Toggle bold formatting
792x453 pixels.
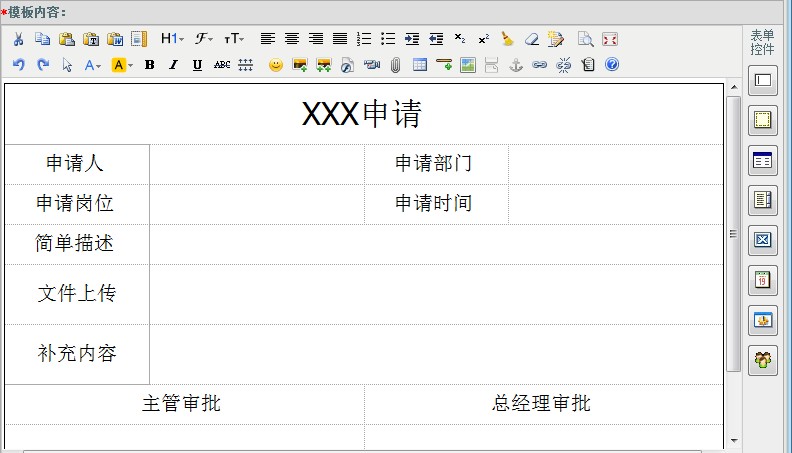[x=149, y=65]
